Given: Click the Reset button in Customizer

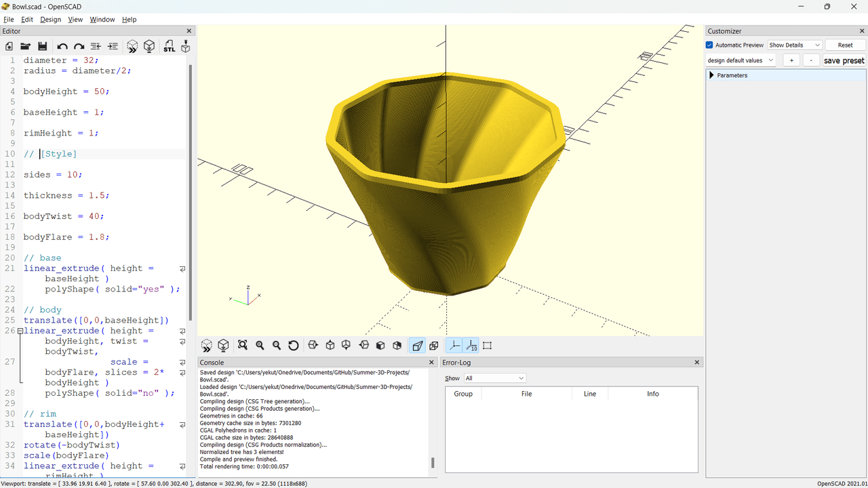Looking at the screenshot, I should [845, 45].
